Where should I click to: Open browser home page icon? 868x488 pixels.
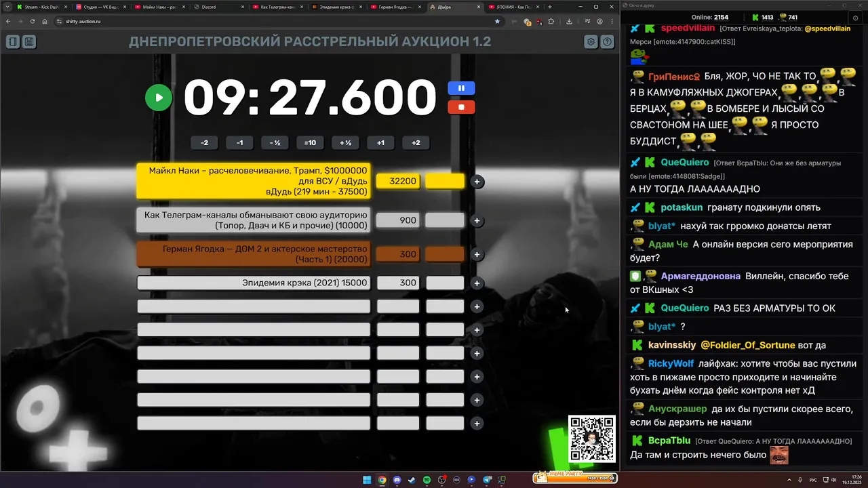click(x=44, y=21)
